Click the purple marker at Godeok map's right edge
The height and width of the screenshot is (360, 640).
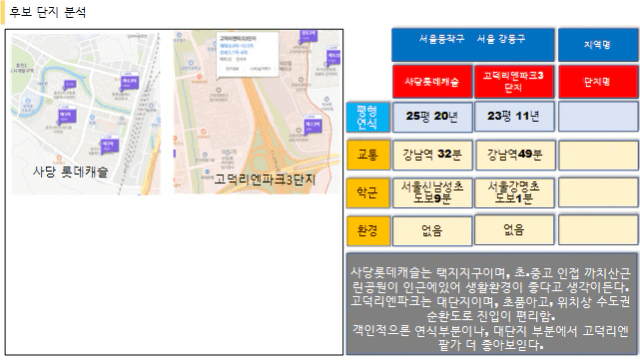(333, 56)
